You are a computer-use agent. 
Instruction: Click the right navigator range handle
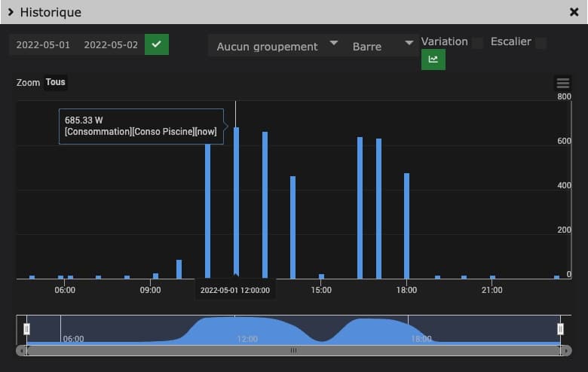(x=560, y=329)
